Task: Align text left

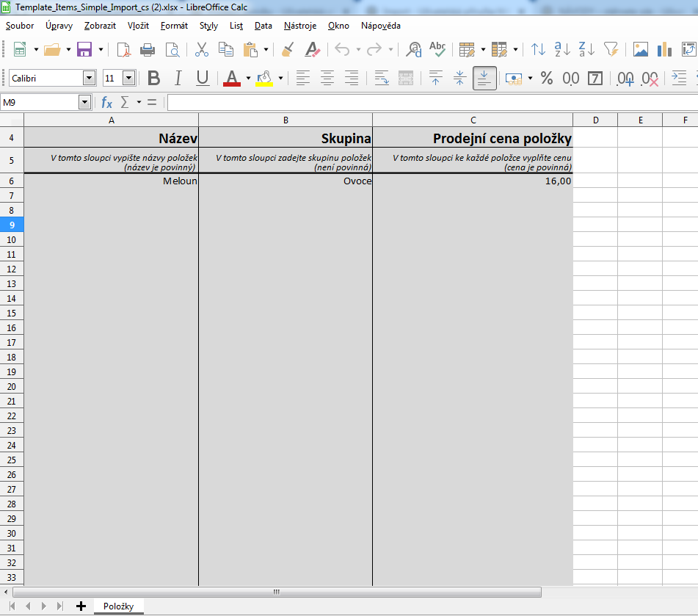Action: click(302, 79)
